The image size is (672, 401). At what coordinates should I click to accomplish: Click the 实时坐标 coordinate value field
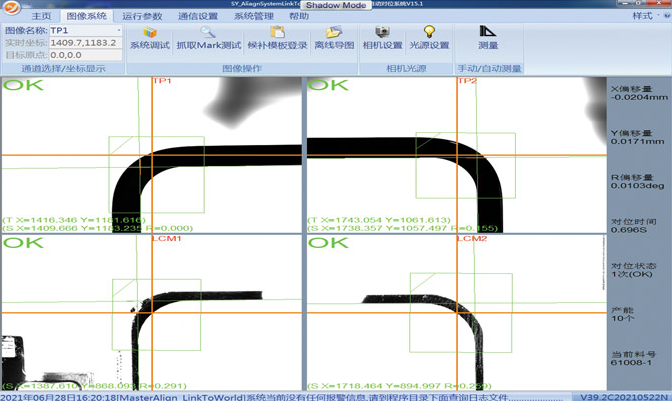[x=85, y=43]
